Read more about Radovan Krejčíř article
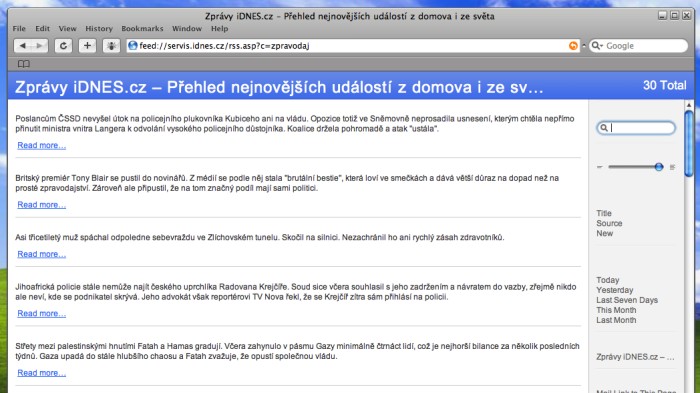700x393 pixels. click(x=42, y=314)
